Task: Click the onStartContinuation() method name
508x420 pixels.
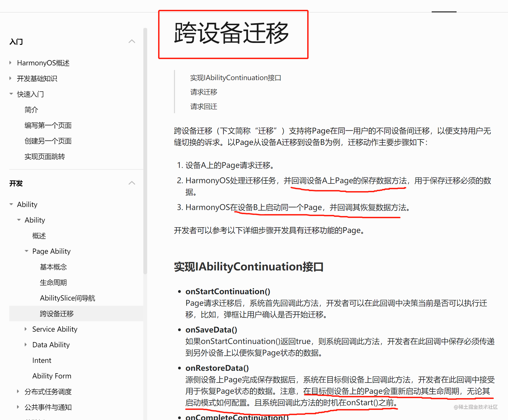Action: [x=228, y=291]
